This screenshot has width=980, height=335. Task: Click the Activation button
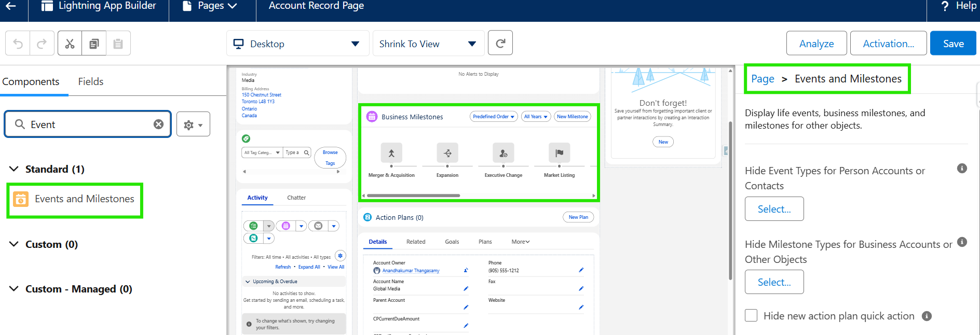(x=888, y=44)
